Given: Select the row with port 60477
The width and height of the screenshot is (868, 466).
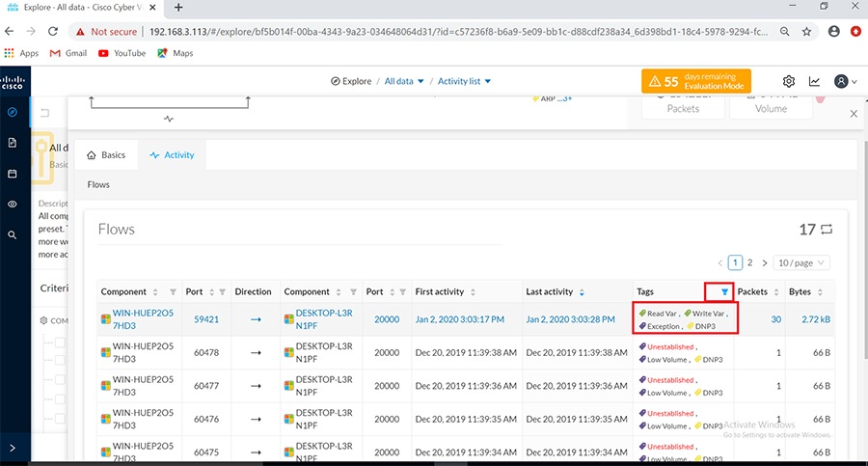Looking at the screenshot, I should (x=465, y=386).
